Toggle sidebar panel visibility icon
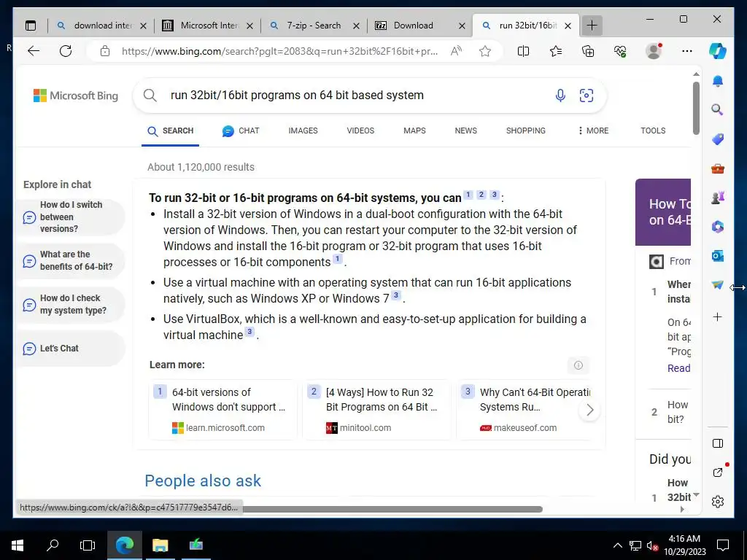The image size is (747, 560). click(718, 443)
